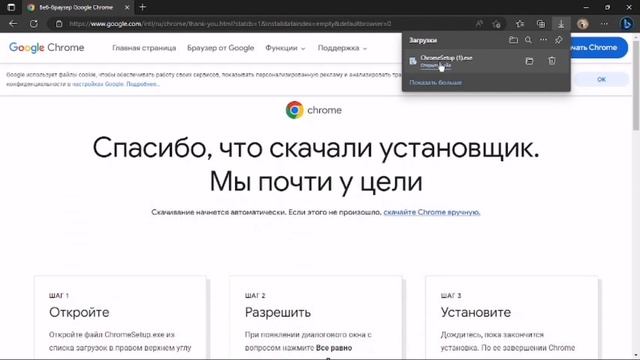Reload the page with the refresh icon
The height and width of the screenshot is (360, 640).
pos(33,24)
